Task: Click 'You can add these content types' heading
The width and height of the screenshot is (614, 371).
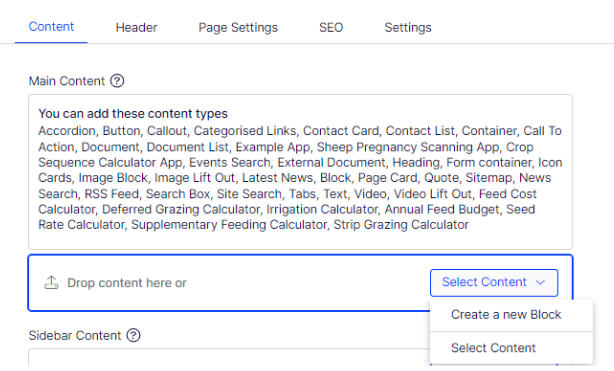Action: point(133,114)
